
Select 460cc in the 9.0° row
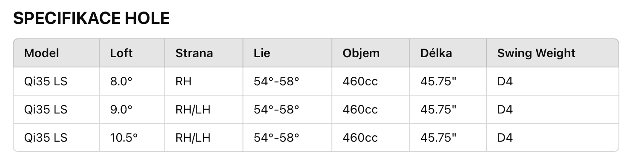360,109
